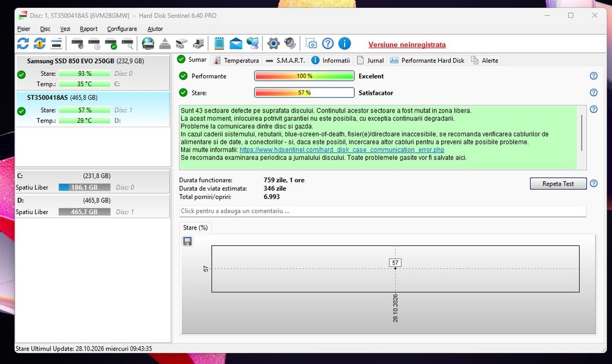The width and height of the screenshot is (612, 364).
Task: Click the C: free space 186,1 GB bar
Action: pyautogui.click(x=84, y=187)
